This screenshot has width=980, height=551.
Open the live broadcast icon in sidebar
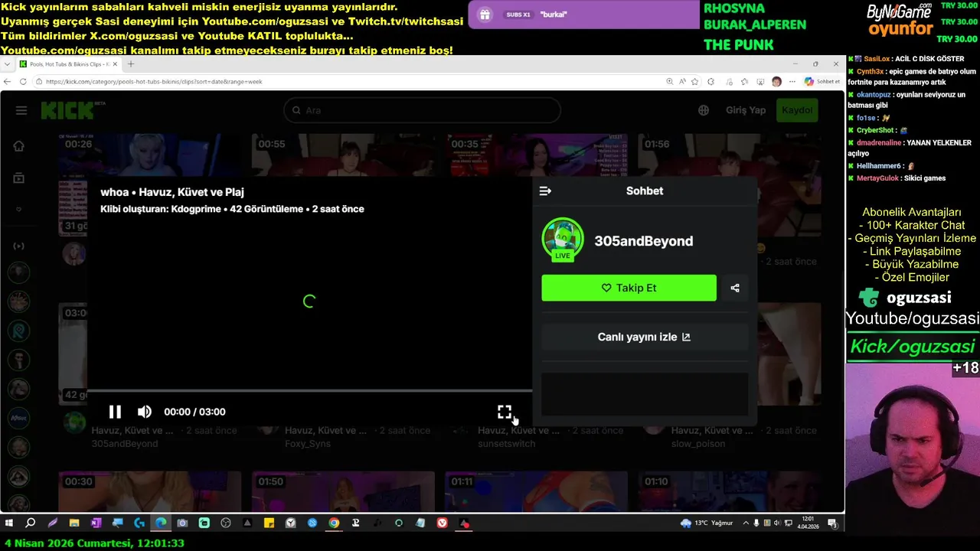(x=19, y=246)
